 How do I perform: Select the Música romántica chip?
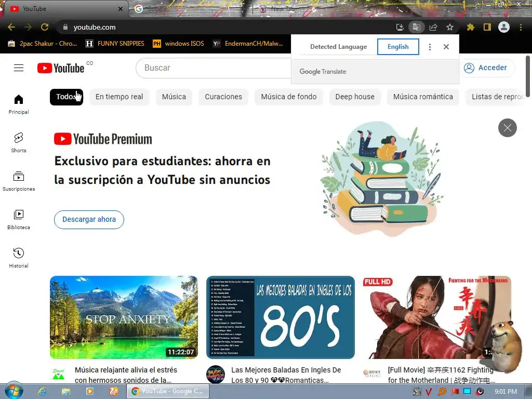(x=423, y=97)
